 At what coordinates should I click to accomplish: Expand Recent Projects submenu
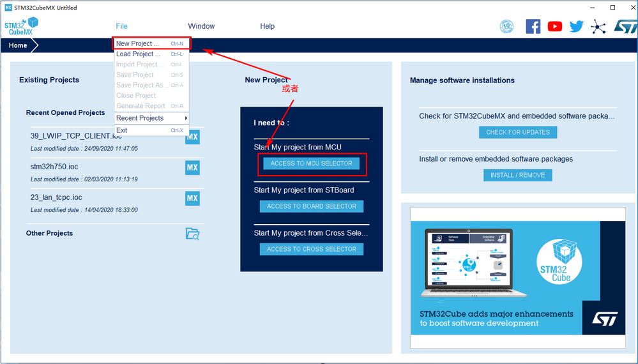coord(151,118)
